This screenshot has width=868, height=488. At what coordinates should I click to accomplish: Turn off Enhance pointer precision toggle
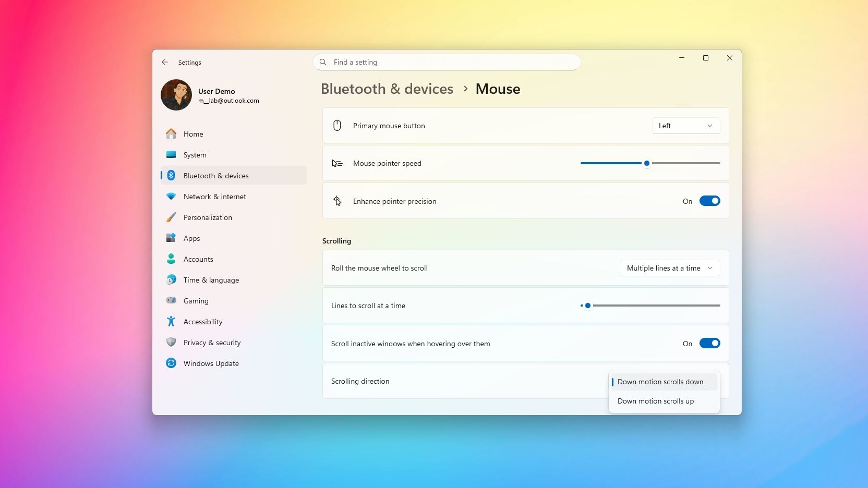pos(709,201)
